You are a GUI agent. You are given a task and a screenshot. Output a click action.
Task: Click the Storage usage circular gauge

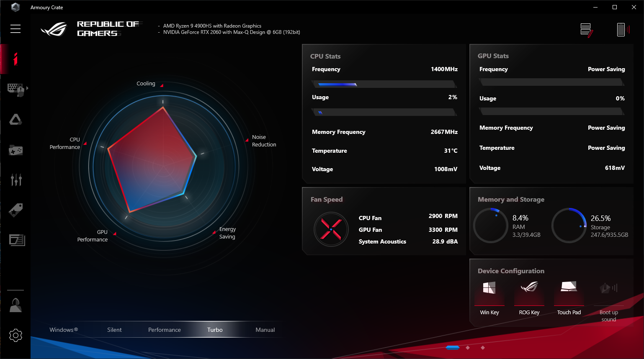[x=569, y=226]
